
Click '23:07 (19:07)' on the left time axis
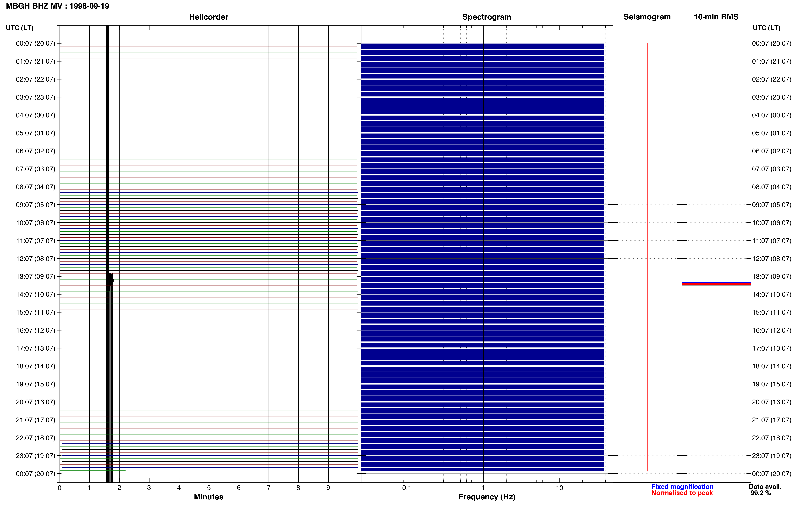[x=36, y=456]
